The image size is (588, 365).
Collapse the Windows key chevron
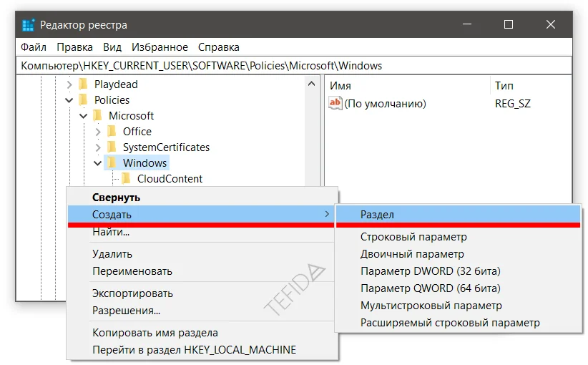pyautogui.click(x=97, y=163)
